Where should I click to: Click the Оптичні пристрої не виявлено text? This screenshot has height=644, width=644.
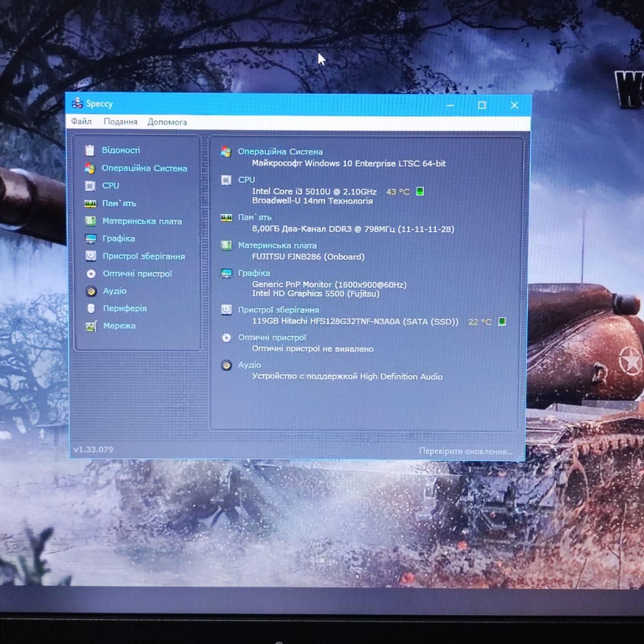pyautogui.click(x=313, y=349)
